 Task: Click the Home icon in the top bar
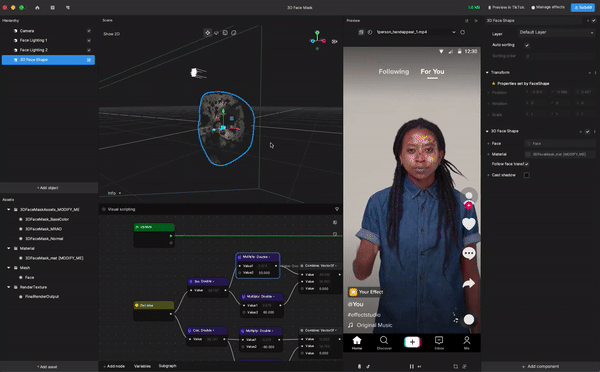pyautogui.click(x=37, y=8)
